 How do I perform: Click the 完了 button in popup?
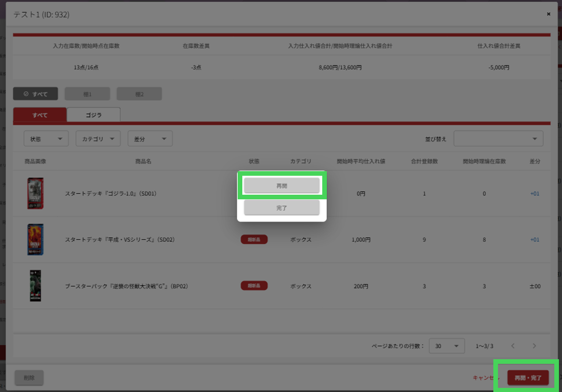(281, 208)
